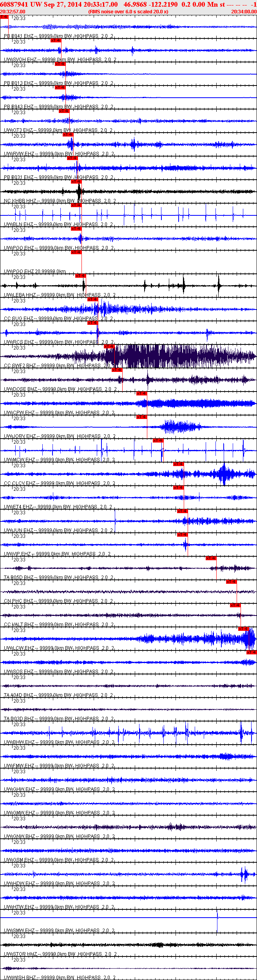The height and width of the screenshot is (980, 257).
Task: Select the UW BLN EHZ station label
Action: (x=59, y=224)
